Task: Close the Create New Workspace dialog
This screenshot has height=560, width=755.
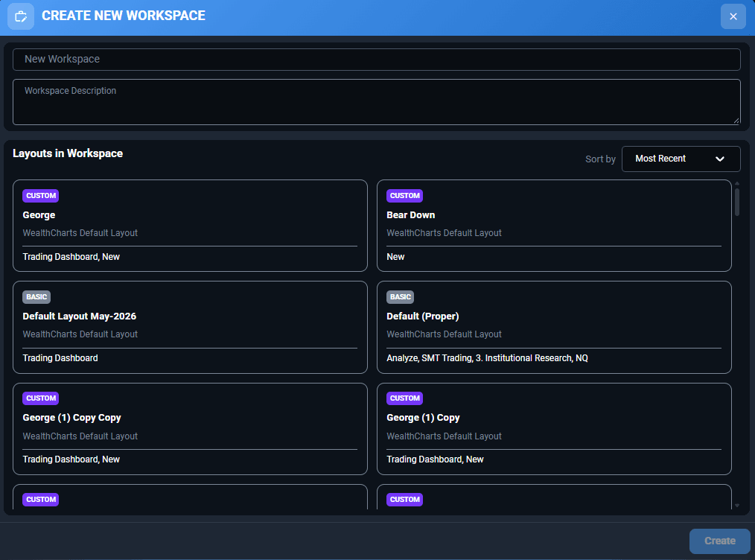Action: pyautogui.click(x=733, y=16)
